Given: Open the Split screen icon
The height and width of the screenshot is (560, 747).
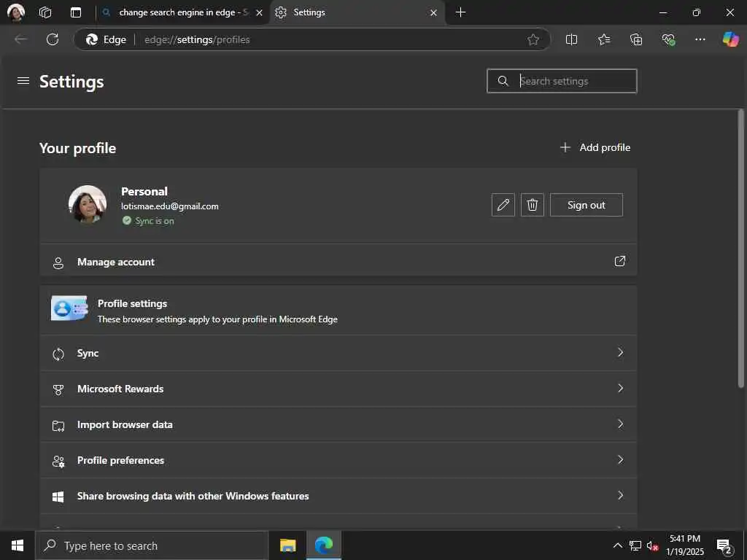Looking at the screenshot, I should 571,39.
